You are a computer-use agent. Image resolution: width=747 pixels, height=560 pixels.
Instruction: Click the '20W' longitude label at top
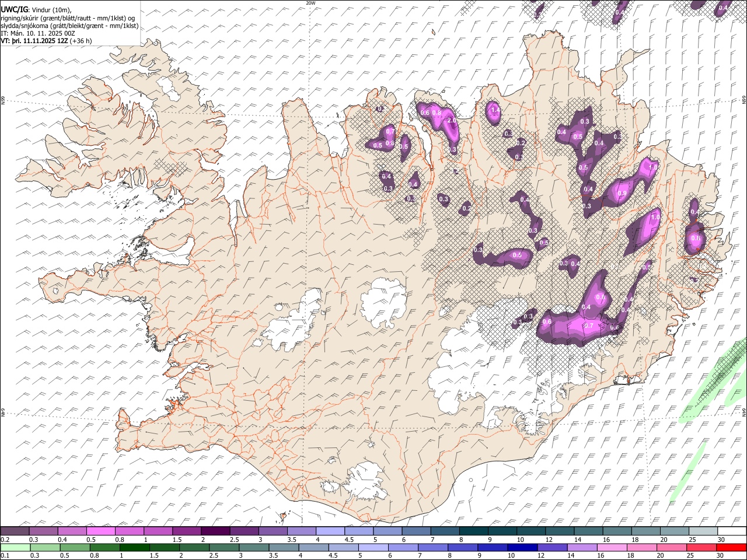pos(310,3)
